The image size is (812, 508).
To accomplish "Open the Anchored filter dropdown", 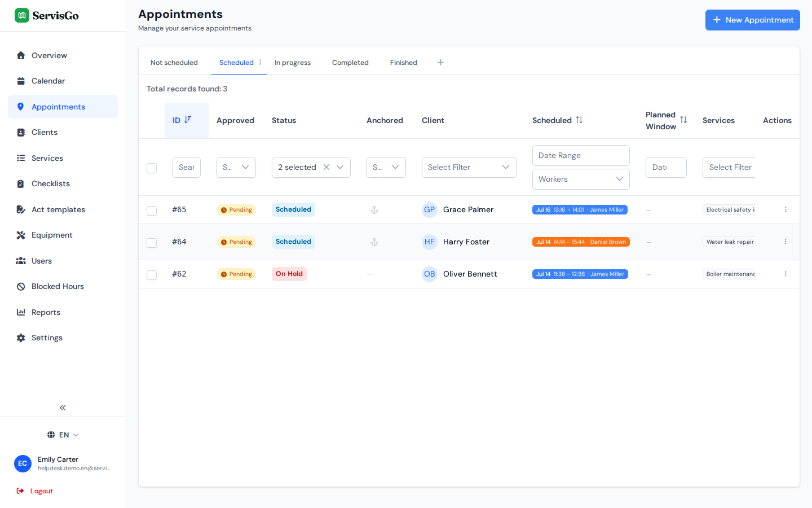I will pyautogui.click(x=386, y=167).
